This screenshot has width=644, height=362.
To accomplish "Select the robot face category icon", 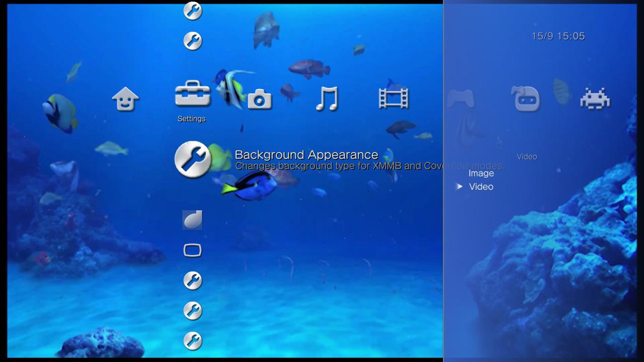I will pyautogui.click(x=527, y=98).
